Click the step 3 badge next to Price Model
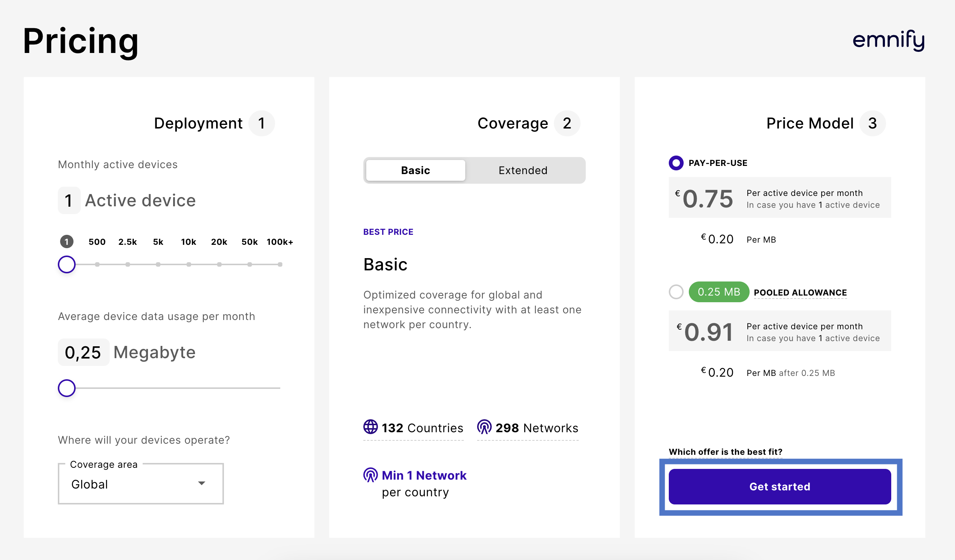955x560 pixels. [872, 123]
